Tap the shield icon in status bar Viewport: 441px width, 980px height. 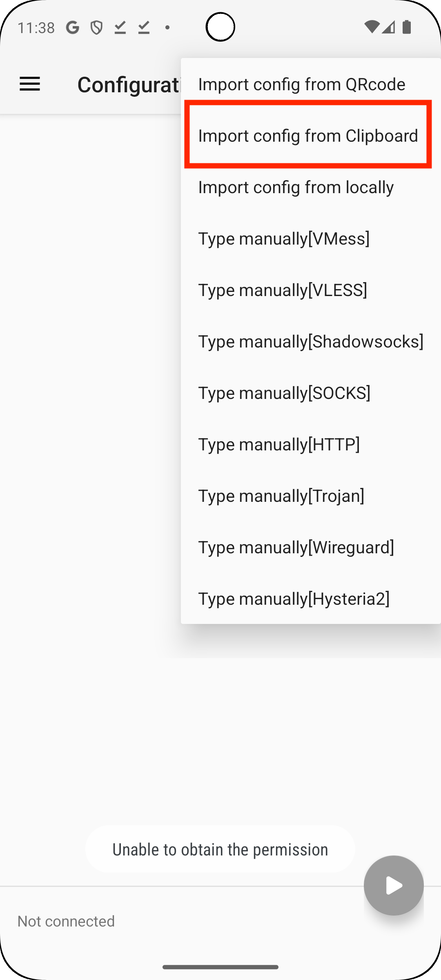(x=96, y=28)
